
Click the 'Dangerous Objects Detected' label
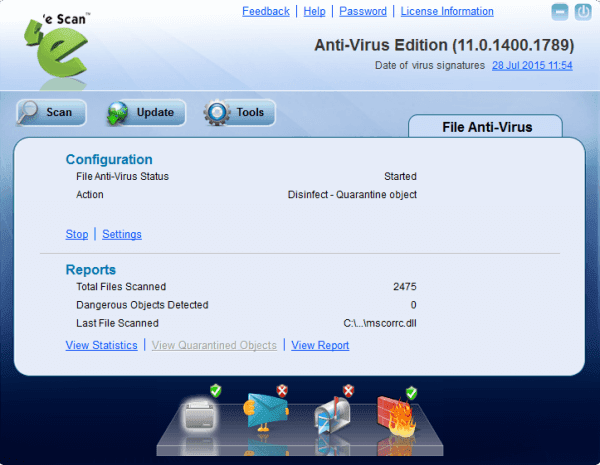pos(142,305)
